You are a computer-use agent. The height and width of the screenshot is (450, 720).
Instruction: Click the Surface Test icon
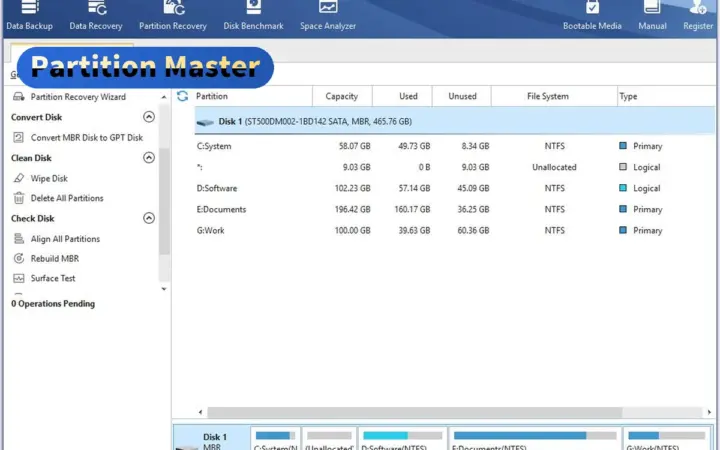[19, 278]
